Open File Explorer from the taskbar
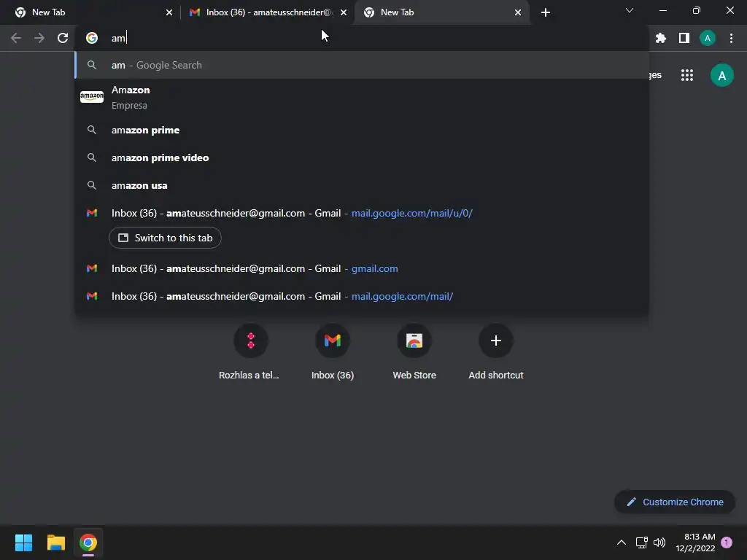This screenshot has width=747, height=560. pos(55,542)
